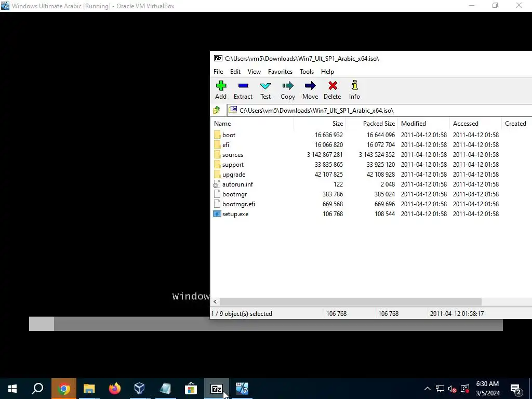Click the muted volume tray icon
The image size is (532, 399).
click(x=453, y=389)
